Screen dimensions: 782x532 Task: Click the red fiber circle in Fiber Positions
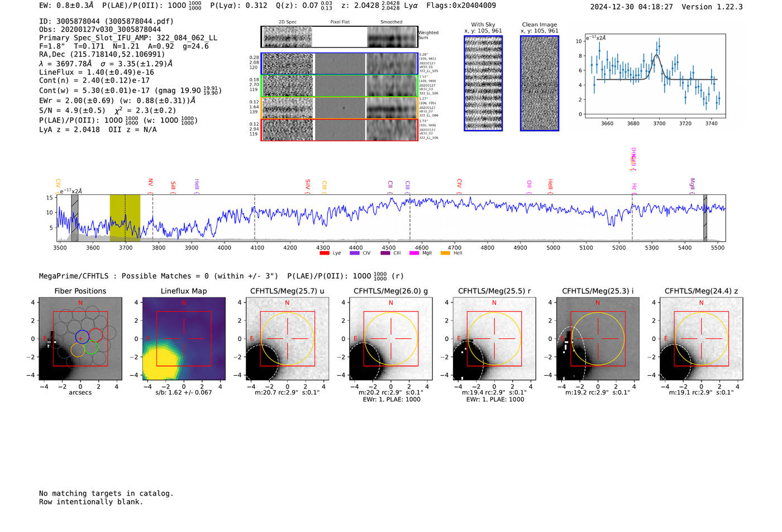(96, 335)
